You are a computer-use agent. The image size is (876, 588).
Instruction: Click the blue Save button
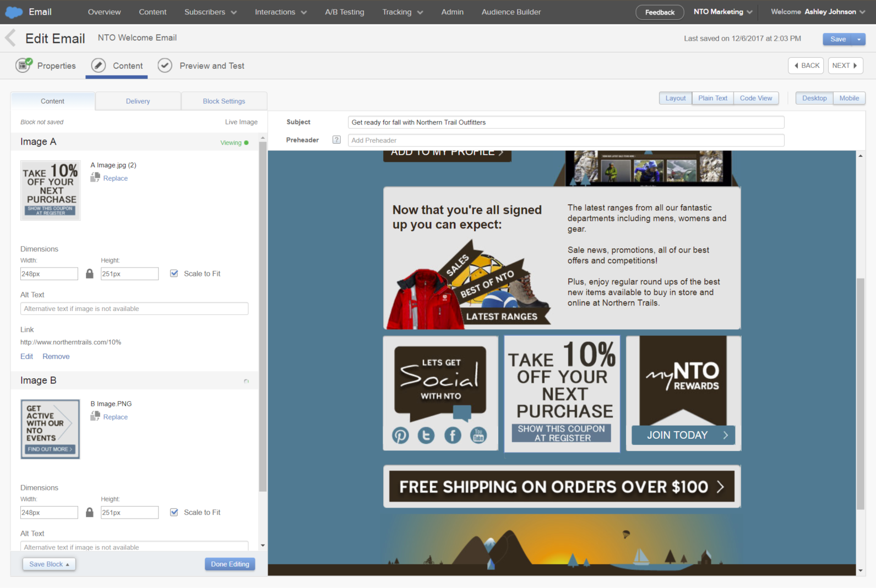[x=838, y=39]
